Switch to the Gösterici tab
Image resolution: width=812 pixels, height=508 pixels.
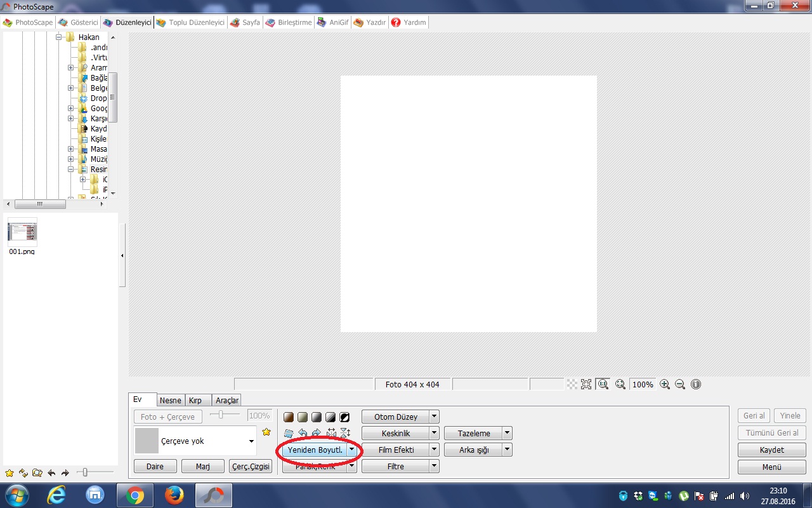pyautogui.click(x=78, y=22)
